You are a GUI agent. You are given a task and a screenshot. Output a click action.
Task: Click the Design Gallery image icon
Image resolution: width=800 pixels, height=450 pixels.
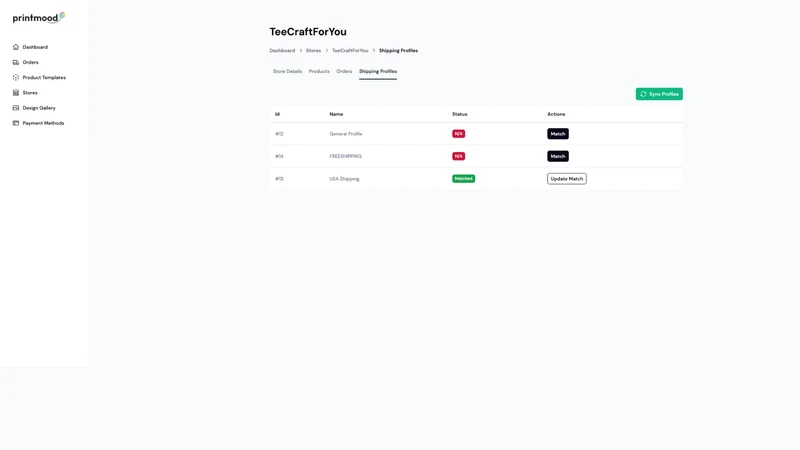click(x=16, y=108)
